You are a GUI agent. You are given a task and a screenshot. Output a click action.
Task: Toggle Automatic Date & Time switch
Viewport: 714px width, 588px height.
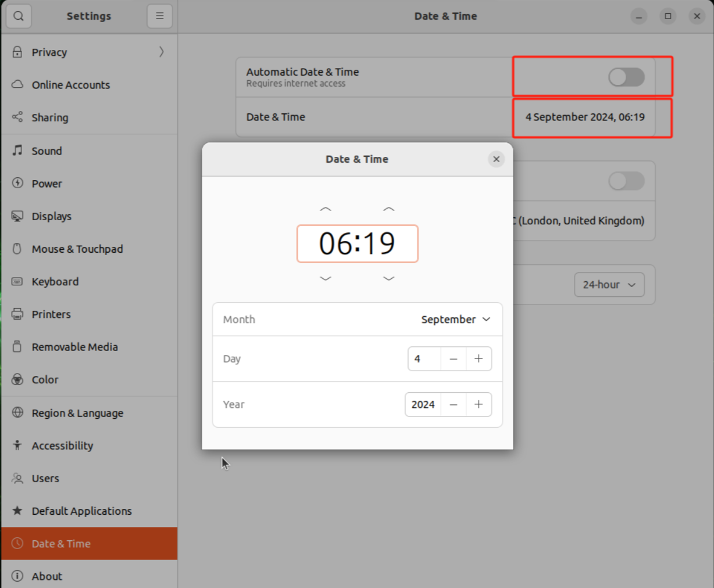626,77
